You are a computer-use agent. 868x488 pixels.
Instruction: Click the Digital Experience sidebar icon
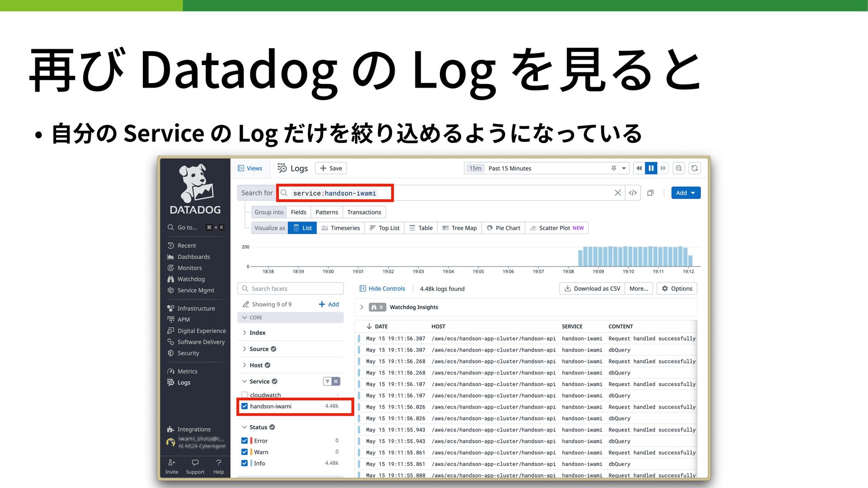tap(170, 331)
